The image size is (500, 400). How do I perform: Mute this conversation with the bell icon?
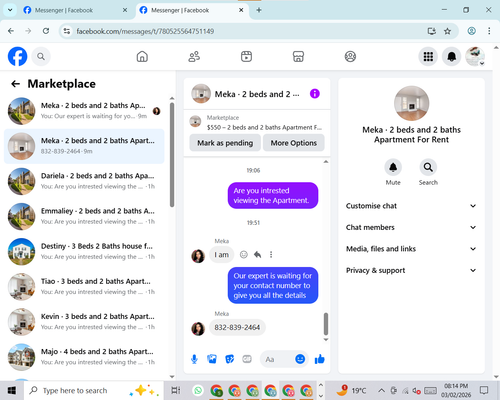393,167
